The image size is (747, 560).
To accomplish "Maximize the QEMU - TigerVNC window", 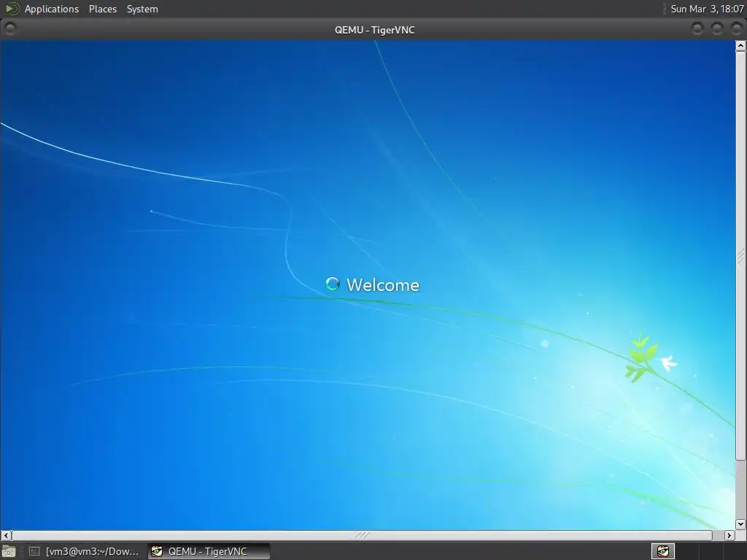I will click(717, 29).
